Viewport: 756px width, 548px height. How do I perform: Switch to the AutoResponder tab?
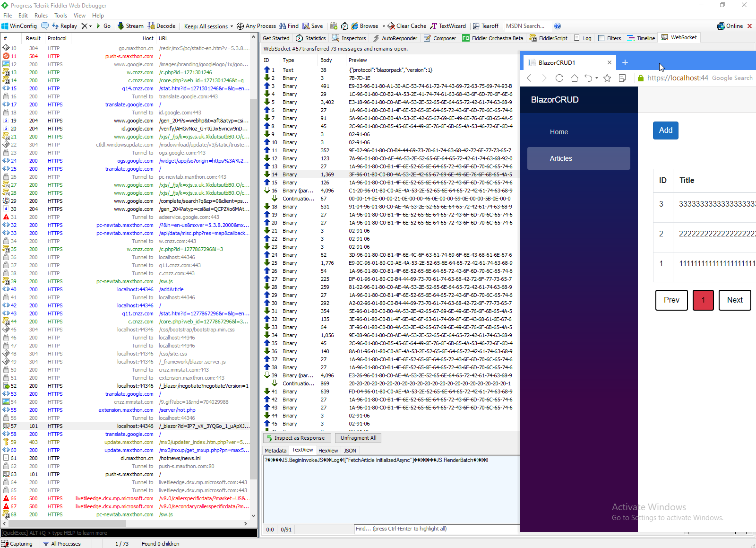click(395, 38)
